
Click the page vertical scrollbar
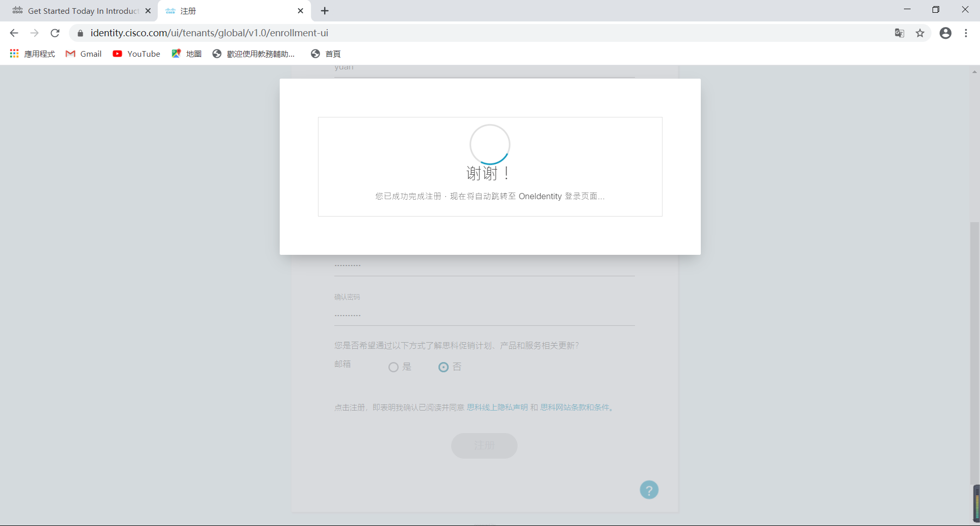(974, 352)
